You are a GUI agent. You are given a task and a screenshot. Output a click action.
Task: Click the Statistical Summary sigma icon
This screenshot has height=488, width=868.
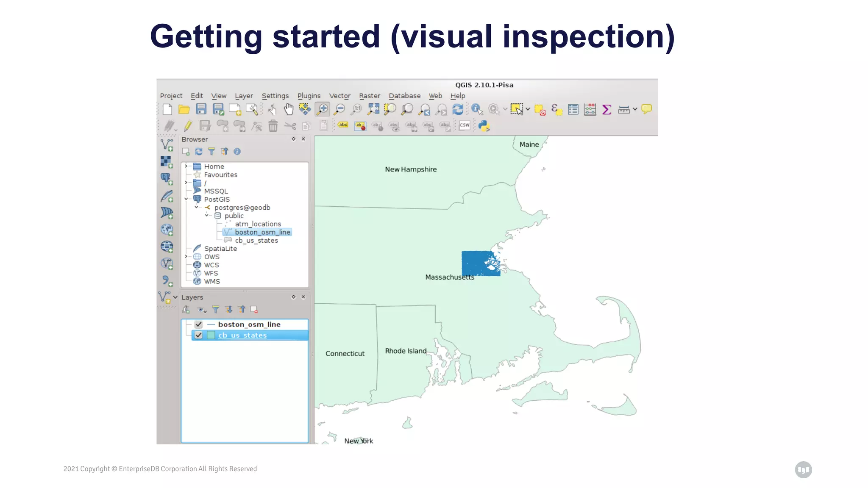pos(606,109)
